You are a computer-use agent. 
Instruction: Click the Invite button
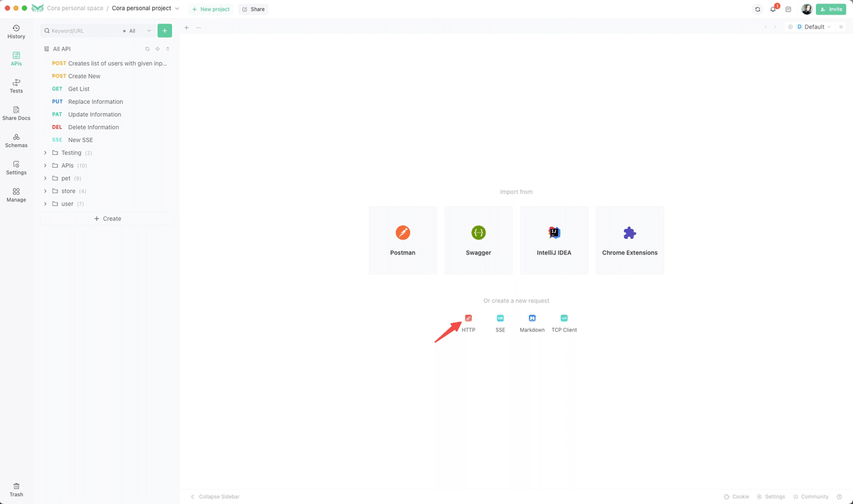pos(830,9)
